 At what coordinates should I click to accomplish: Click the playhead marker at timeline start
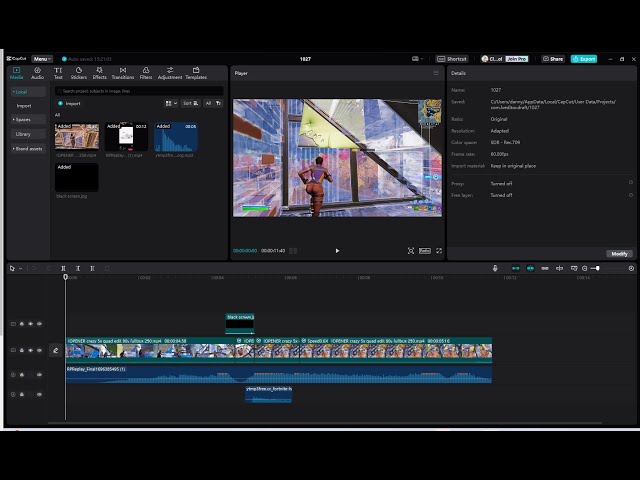66,277
